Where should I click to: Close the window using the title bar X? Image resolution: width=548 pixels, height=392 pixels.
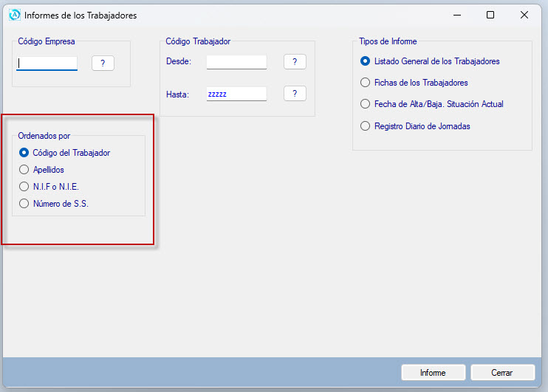(x=524, y=15)
